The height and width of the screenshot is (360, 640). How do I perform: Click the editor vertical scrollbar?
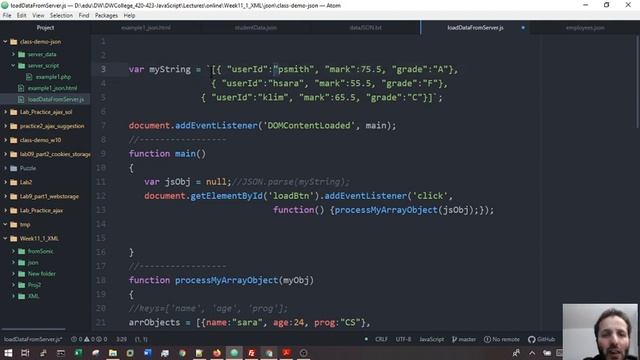[x=638, y=82]
